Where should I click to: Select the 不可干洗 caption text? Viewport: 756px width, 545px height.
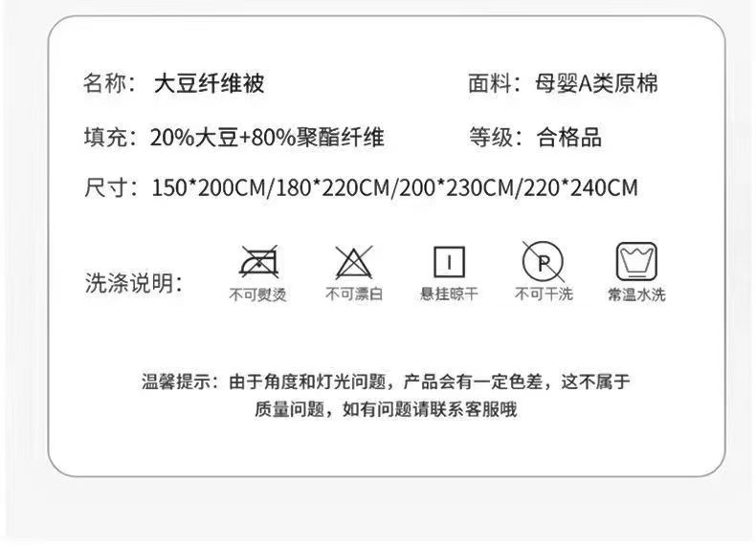pos(544,294)
